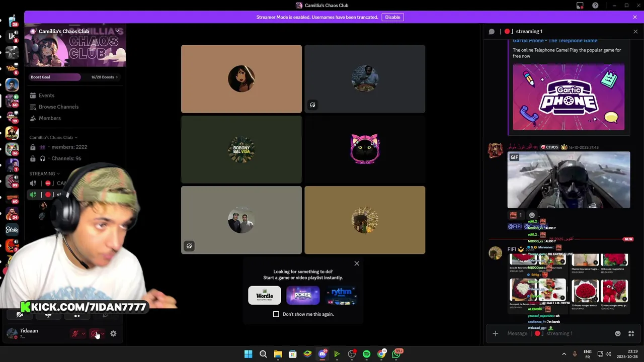Select the anime girl avatar video tile
This screenshot has width=644, height=362.
point(242,79)
